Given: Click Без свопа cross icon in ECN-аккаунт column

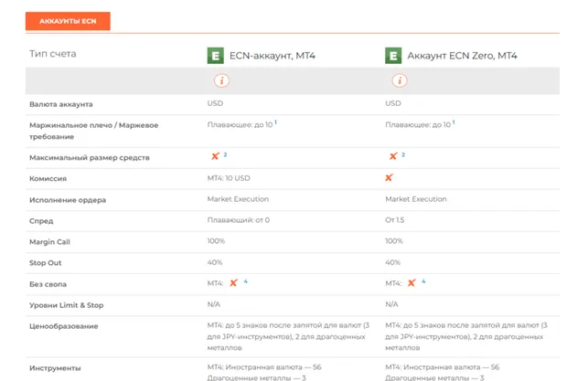Looking at the screenshot, I should tap(234, 283).
